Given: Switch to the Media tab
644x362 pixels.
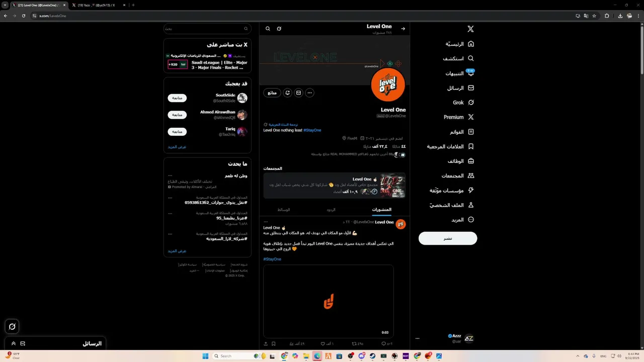Looking at the screenshot, I should (284, 210).
